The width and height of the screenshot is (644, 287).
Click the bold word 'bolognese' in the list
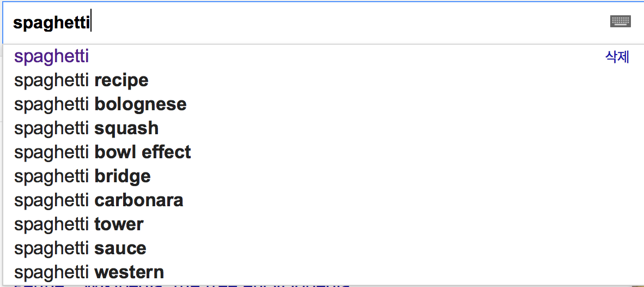pos(141,104)
